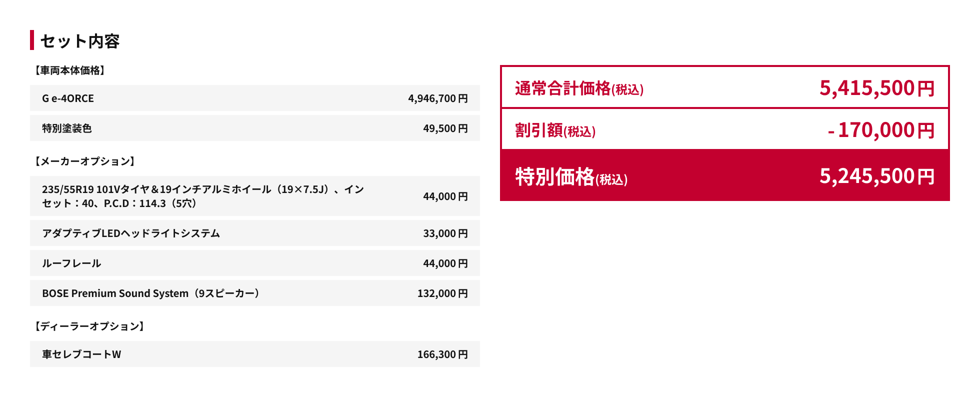
Task: Click the 132,000円 BOSE option price
Action: tap(442, 293)
